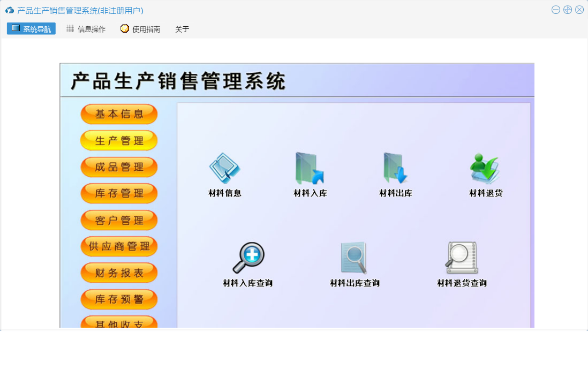Open 材料入库查询 magnifier icon

click(248, 259)
